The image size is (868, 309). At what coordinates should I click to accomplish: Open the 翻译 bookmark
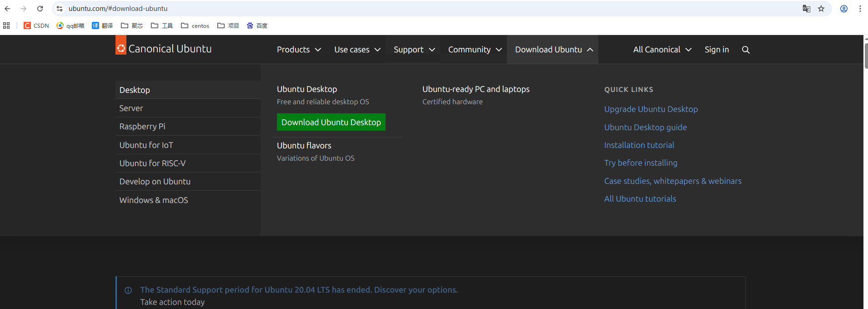pyautogui.click(x=102, y=25)
